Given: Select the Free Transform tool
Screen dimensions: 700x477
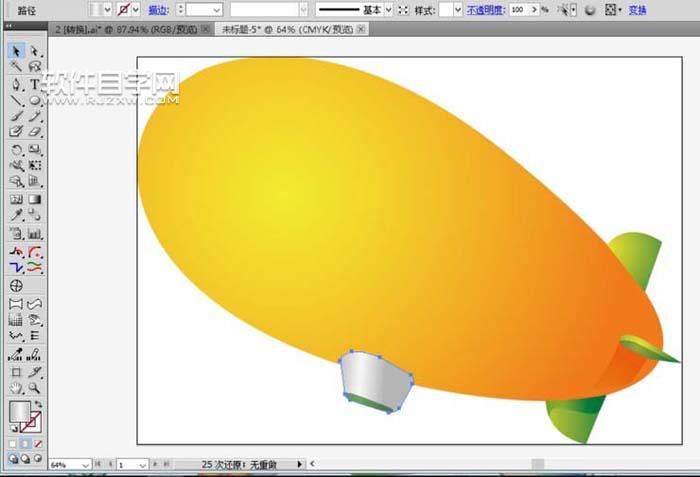Looking at the screenshot, I should (x=35, y=165).
